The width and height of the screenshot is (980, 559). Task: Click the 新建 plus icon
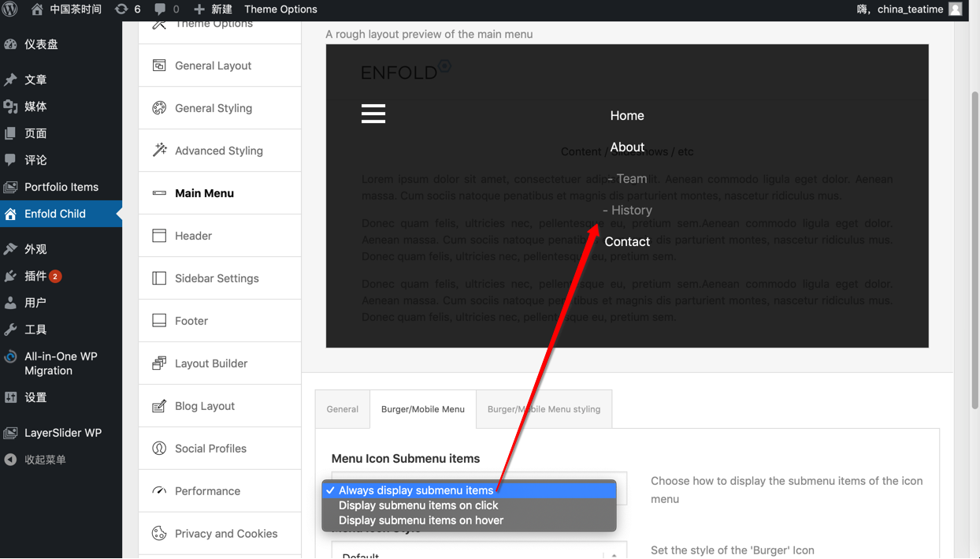pyautogui.click(x=199, y=9)
